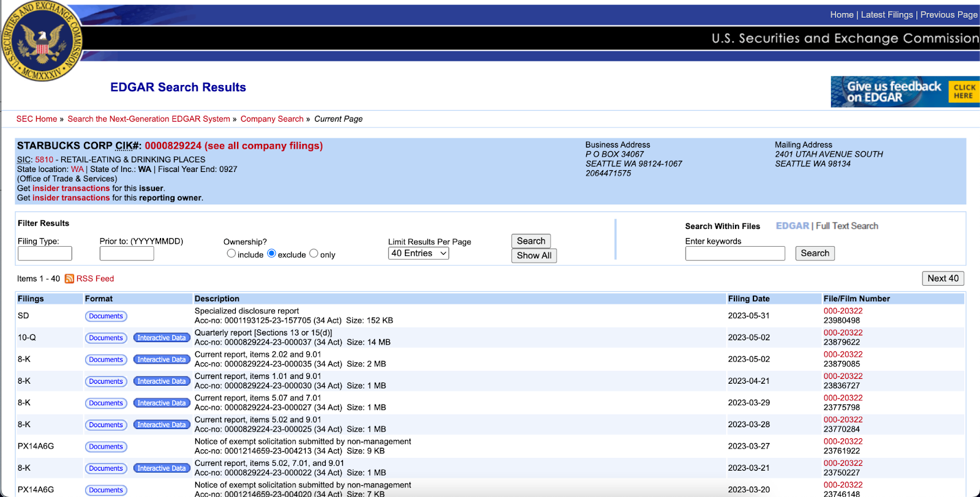This screenshot has width=980, height=497.
Task: Switch to EDGAR search within files
Action: pos(793,226)
